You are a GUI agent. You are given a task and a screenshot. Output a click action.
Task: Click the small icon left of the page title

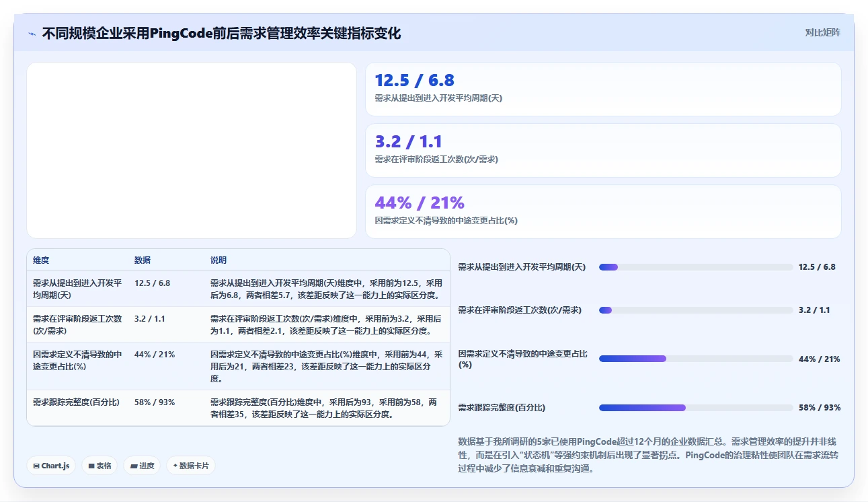point(32,34)
